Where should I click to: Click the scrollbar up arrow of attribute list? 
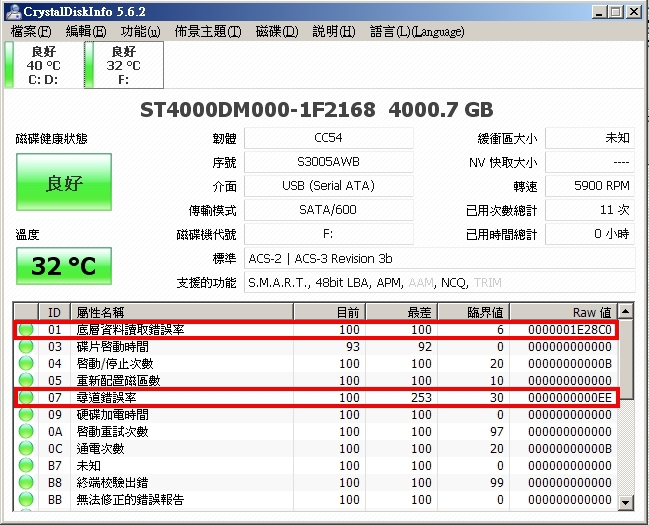point(625,311)
